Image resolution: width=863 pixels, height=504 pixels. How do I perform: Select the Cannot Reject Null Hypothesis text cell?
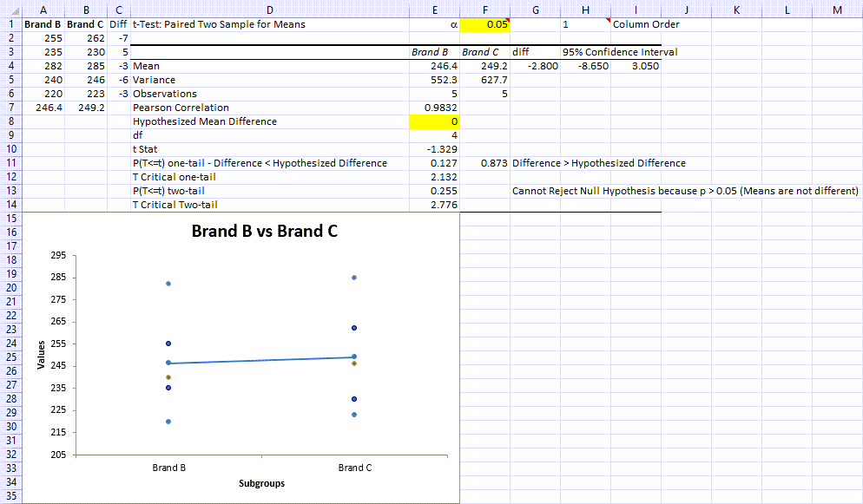[684, 191]
